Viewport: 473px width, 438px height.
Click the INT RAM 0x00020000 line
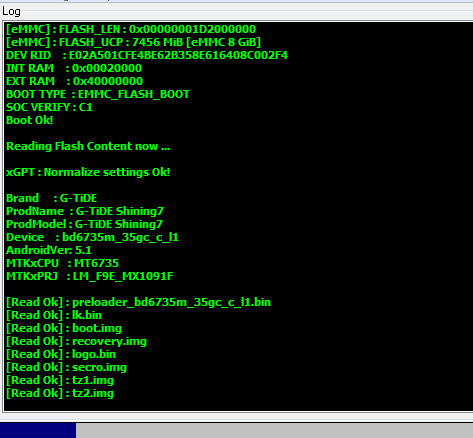coord(74,68)
